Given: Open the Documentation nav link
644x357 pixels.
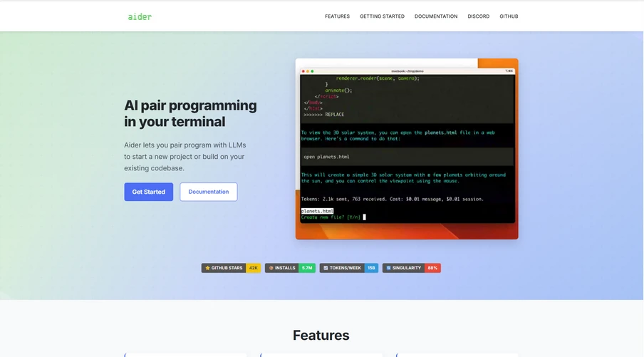Looking at the screenshot, I should (x=436, y=16).
